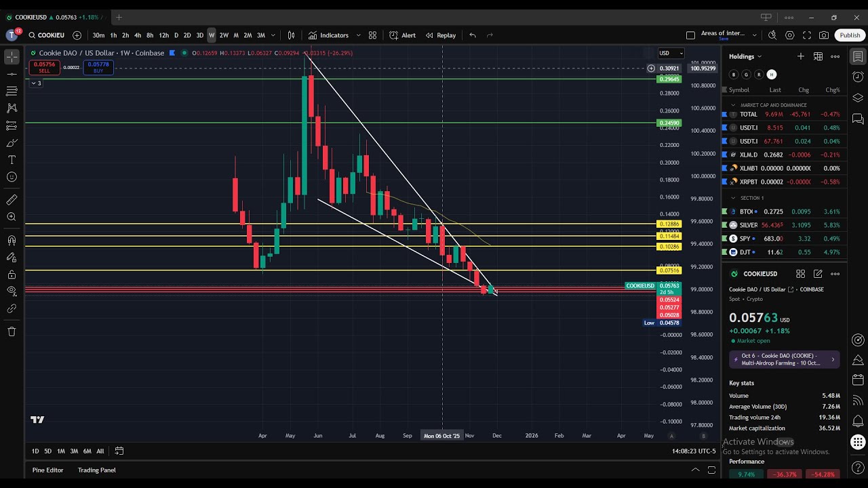Select the ruler Measure tool

click(x=12, y=200)
